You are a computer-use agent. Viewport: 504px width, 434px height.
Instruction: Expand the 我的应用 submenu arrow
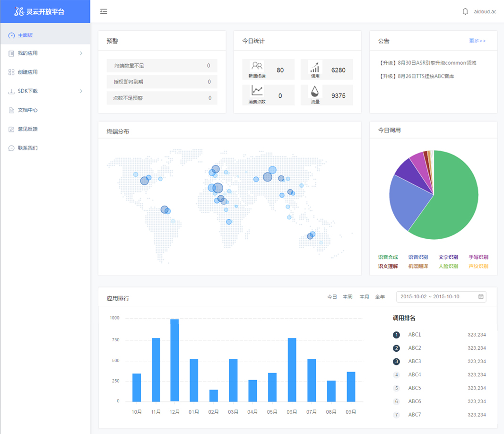click(x=81, y=53)
